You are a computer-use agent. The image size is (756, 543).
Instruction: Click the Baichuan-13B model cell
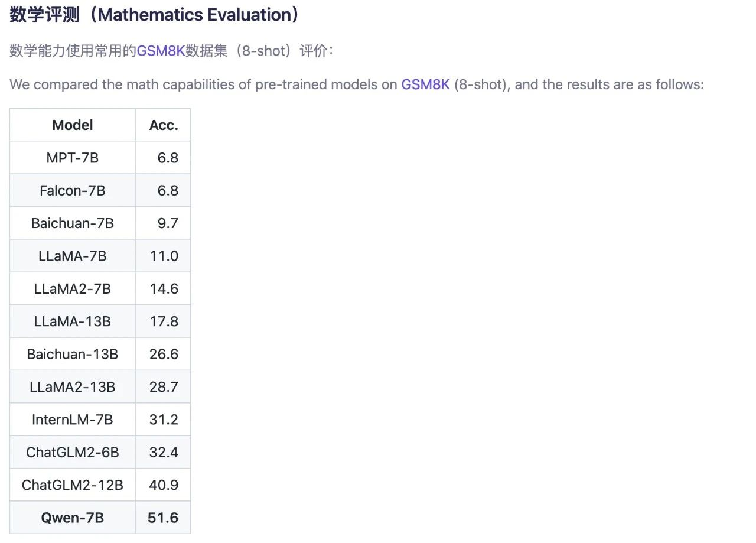pos(73,354)
